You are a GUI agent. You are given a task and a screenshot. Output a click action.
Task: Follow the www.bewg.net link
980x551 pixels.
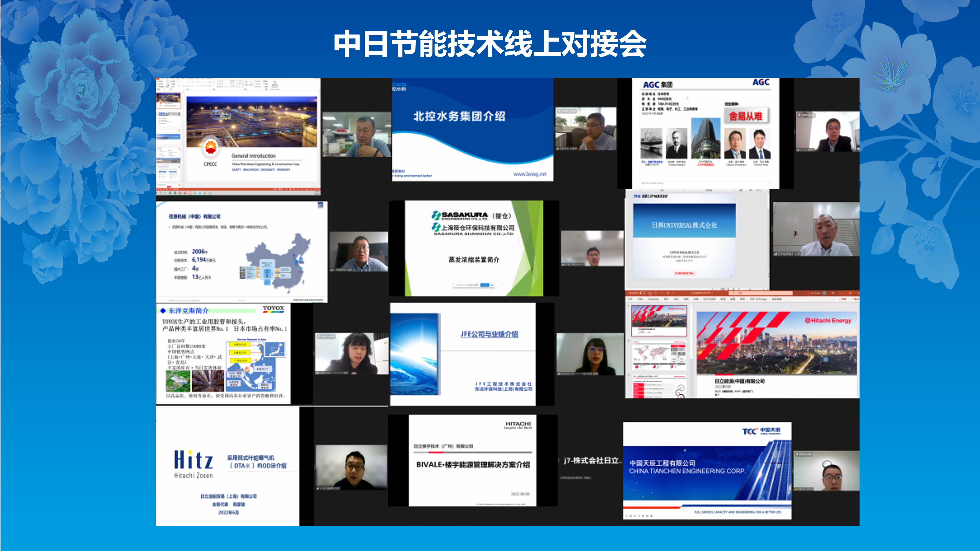530,174
